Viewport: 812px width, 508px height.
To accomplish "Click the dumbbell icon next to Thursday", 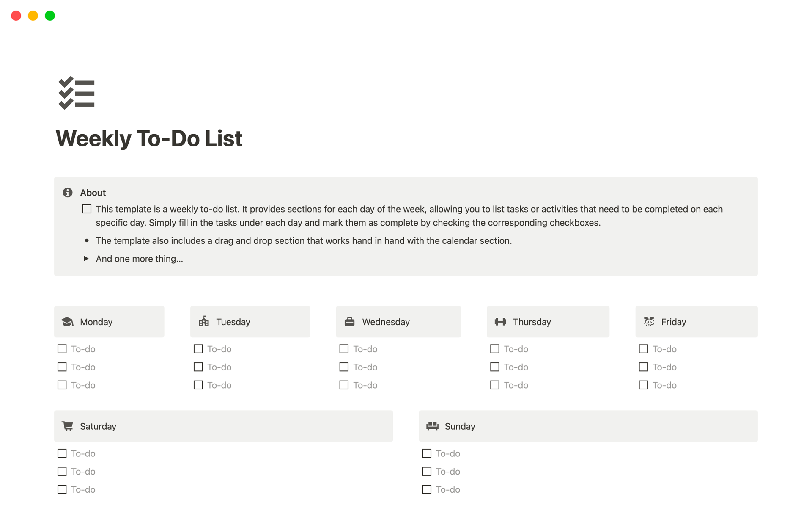I will pyautogui.click(x=501, y=322).
